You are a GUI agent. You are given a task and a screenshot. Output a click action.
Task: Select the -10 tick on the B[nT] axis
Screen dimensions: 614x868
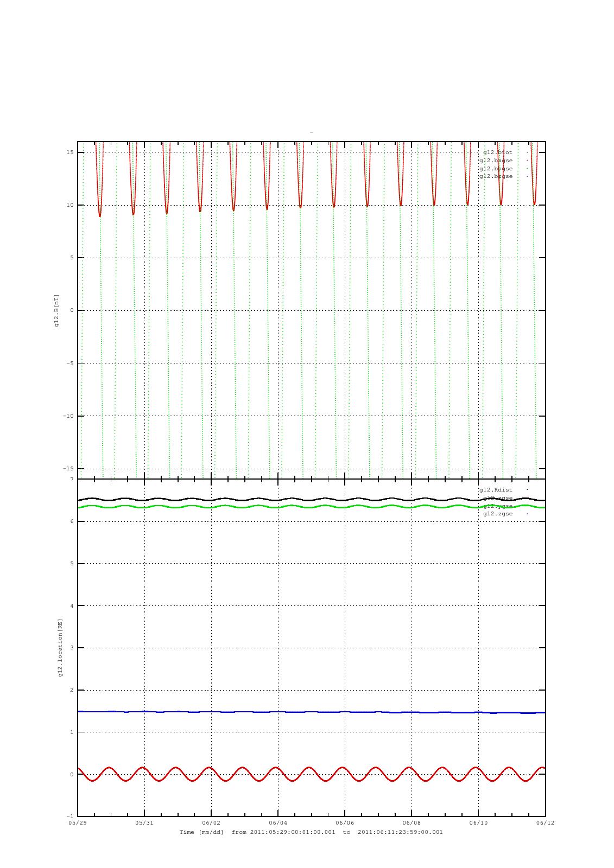[x=69, y=416]
